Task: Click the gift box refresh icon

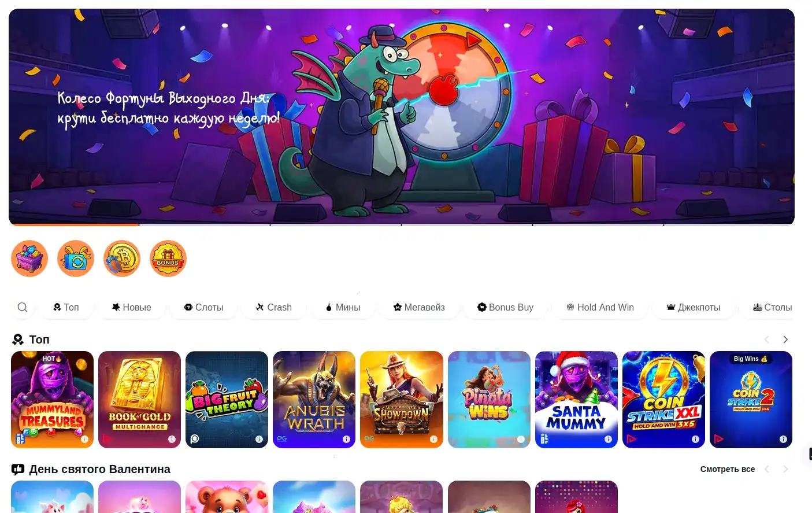Action: tap(76, 259)
